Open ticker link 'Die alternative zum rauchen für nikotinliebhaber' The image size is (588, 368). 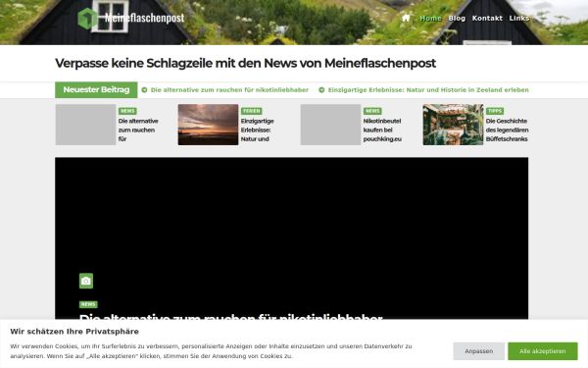click(x=229, y=89)
